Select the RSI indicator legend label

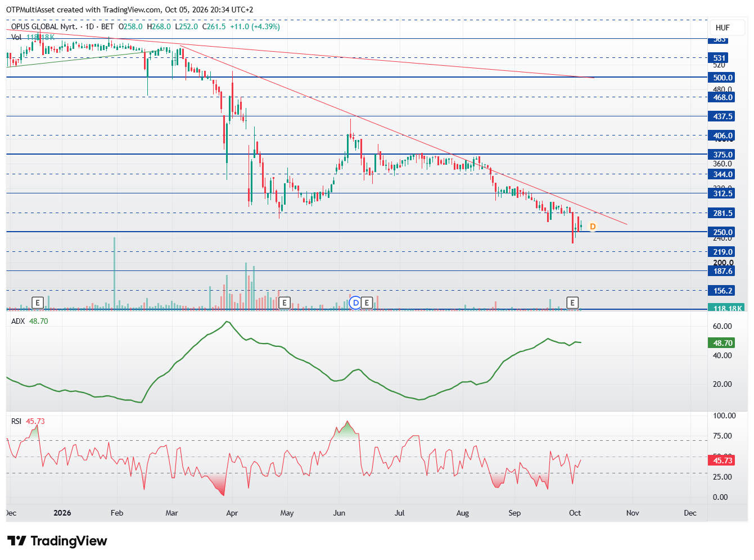click(16, 421)
